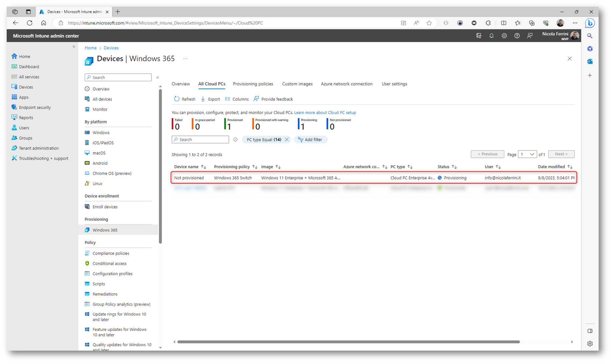Switch to Provisioning policies tab
612x364 pixels.
[253, 84]
